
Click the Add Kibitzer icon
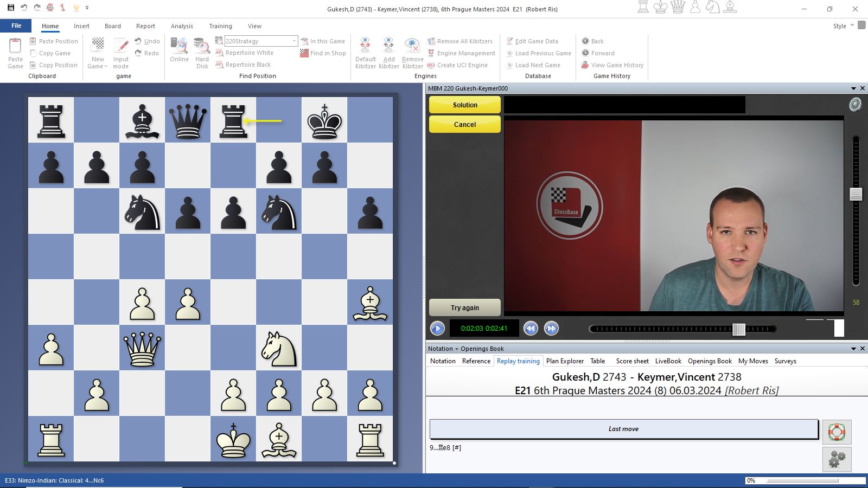point(388,46)
